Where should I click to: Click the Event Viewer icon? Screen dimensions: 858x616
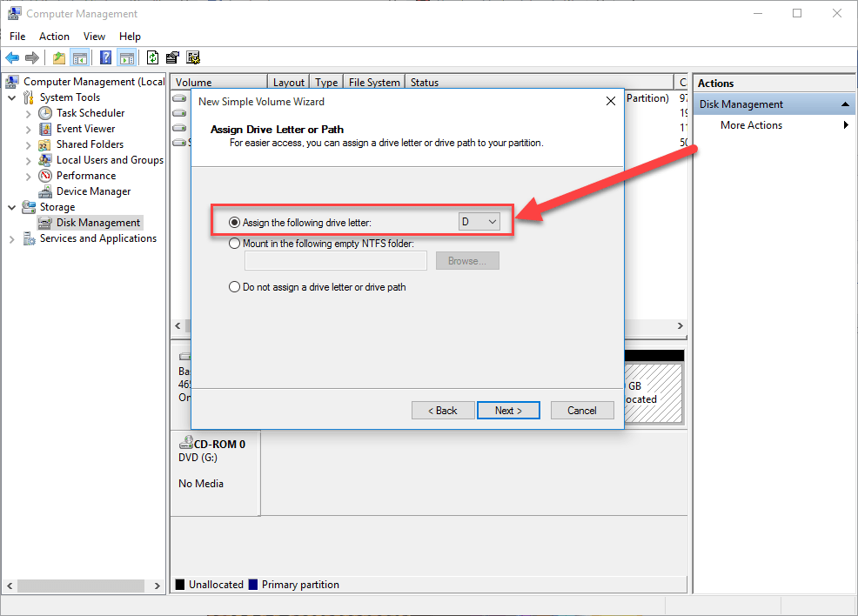45,129
